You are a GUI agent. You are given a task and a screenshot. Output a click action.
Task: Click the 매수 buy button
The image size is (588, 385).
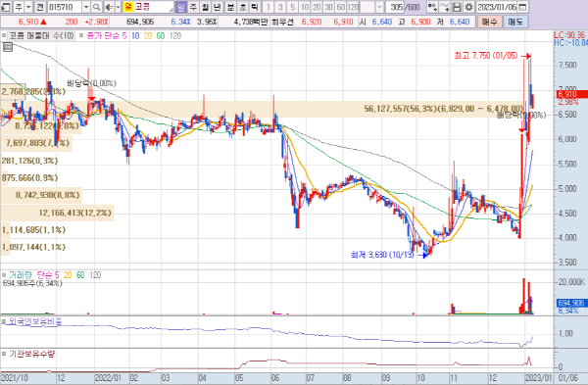pyautogui.click(x=489, y=22)
